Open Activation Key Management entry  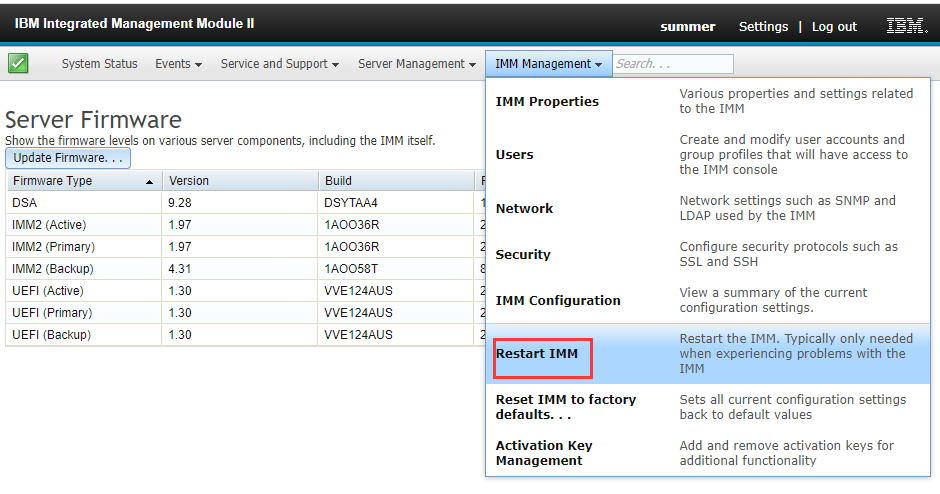[708, 453]
